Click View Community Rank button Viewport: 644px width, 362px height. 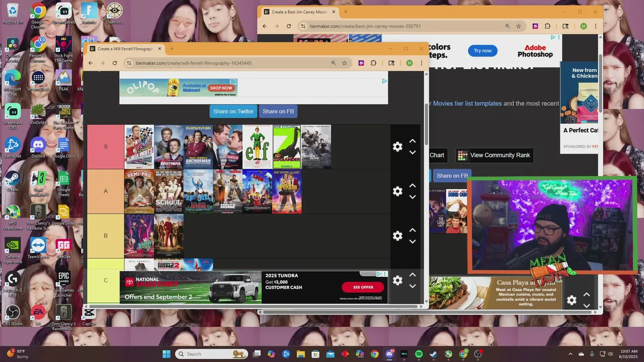[x=495, y=155]
